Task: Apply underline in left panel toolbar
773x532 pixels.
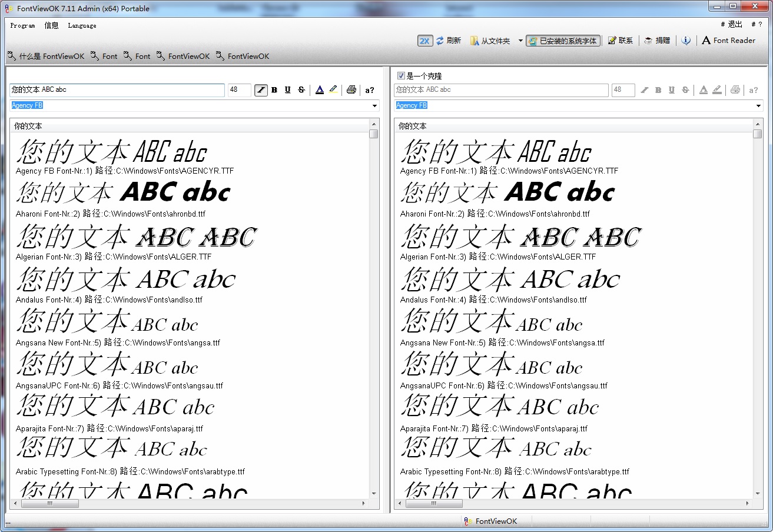Action: click(x=288, y=90)
